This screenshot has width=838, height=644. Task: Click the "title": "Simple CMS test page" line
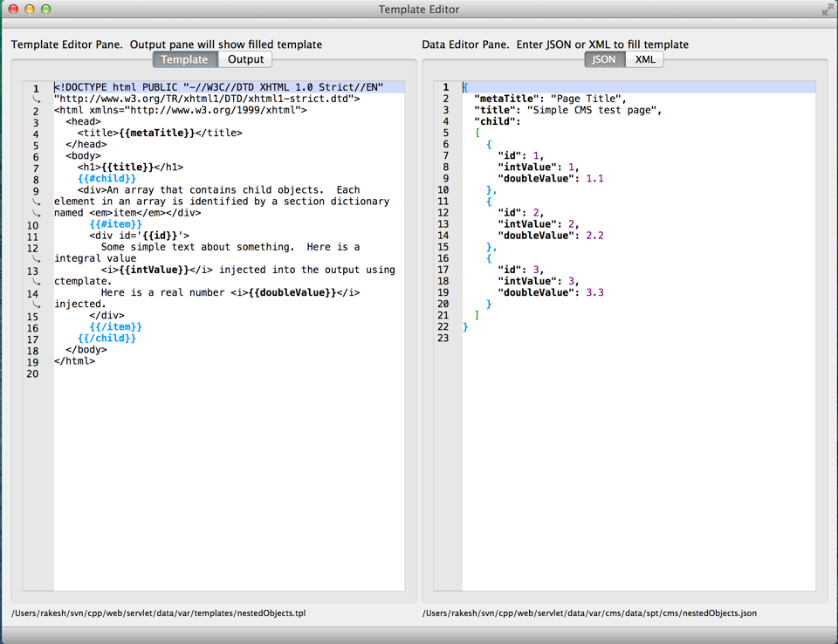[567, 110]
